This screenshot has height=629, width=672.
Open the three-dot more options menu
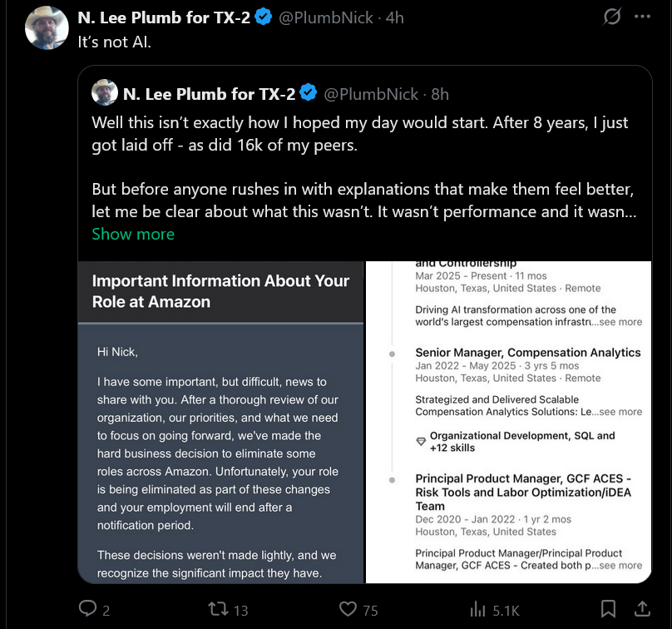click(x=642, y=17)
